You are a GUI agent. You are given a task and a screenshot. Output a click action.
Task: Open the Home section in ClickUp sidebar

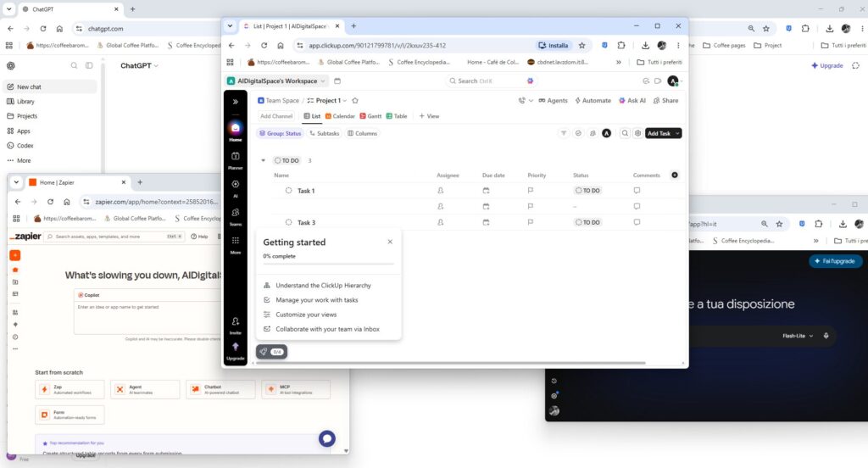tap(236, 131)
